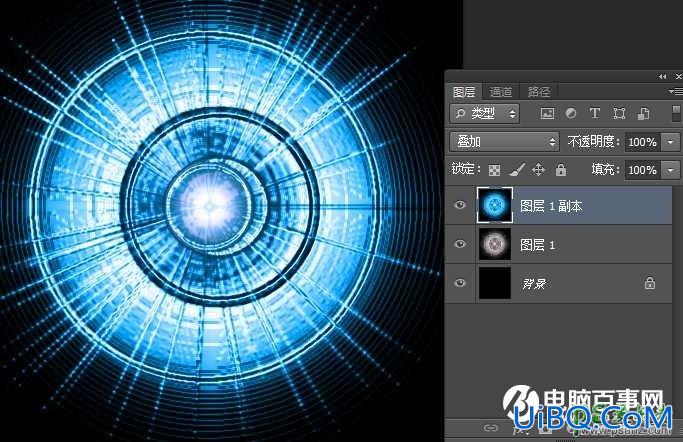This screenshot has height=442, width=683.
Task: Open the 类型 filter type dropdown
Action: click(484, 114)
